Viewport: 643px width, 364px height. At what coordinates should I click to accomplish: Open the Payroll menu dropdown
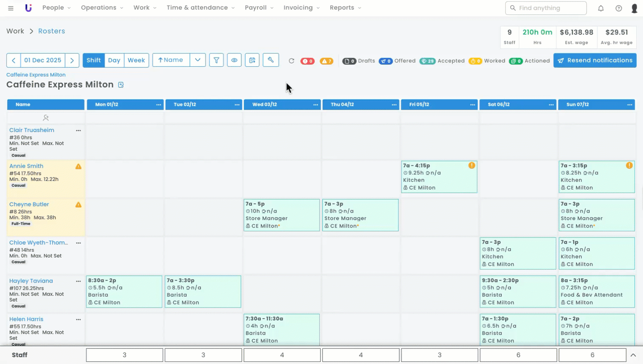click(x=259, y=8)
